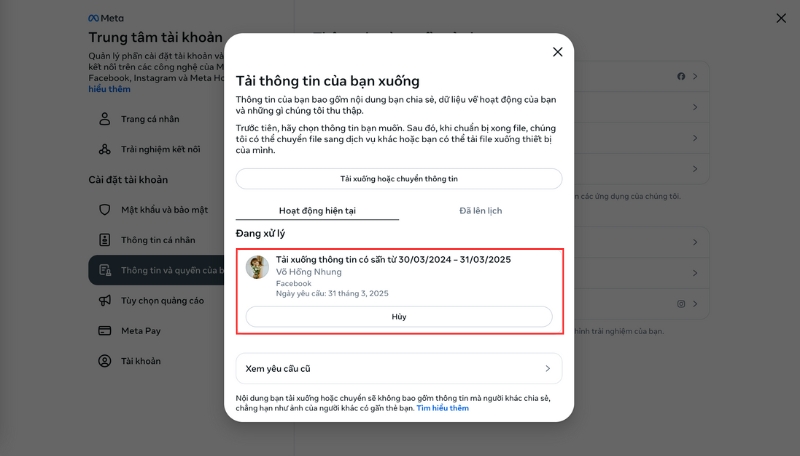The height and width of the screenshot is (456, 800).
Task: Click the Thông tin cá nhân icon
Action: pyautogui.click(x=105, y=240)
